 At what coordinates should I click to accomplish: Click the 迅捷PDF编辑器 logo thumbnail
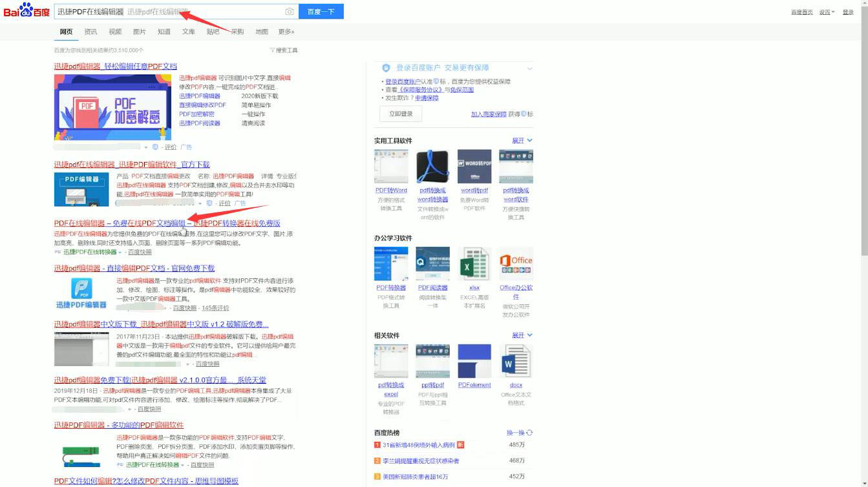(x=81, y=293)
